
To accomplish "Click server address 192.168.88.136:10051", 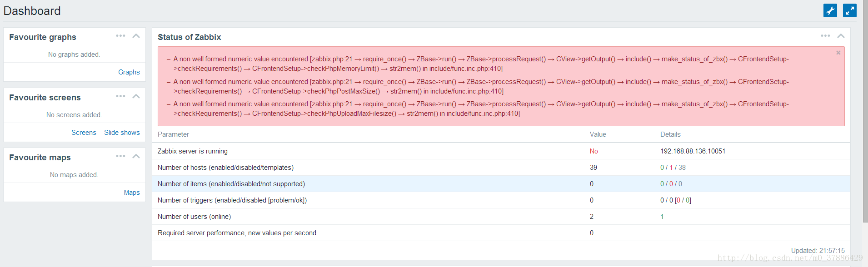I will pyautogui.click(x=693, y=151).
